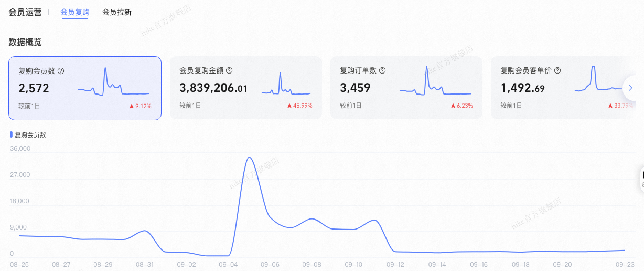Click the 复购会员客单价 sparkline thumbnail
The width and height of the screenshot is (644, 271).
click(598, 80)
